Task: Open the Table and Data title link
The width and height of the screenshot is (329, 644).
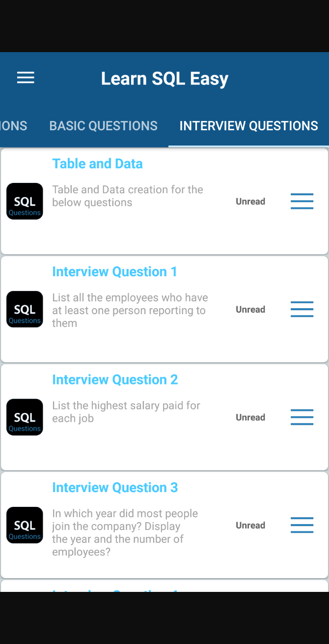Action: (97, 164)
